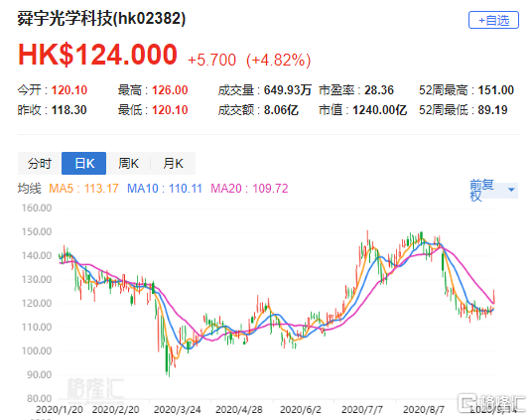Click the volume value 649.93万
The width and height of the screenshot is (532, 420).
pyautogui.click(x=288, y=90)
